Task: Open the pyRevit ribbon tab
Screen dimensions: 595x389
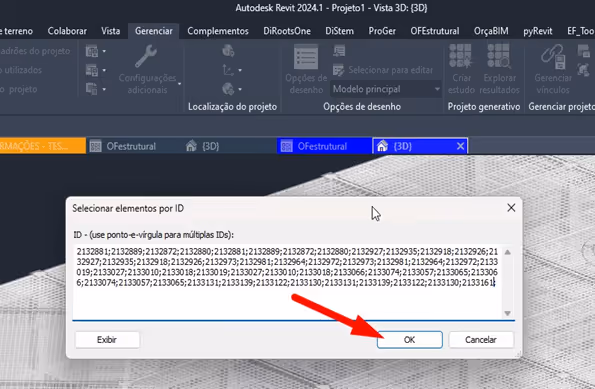Action: point(538,31)
